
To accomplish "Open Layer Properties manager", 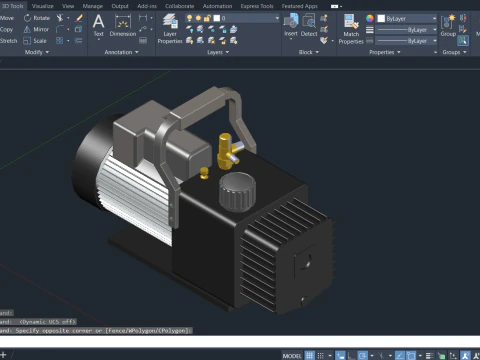I will [170, 29].
